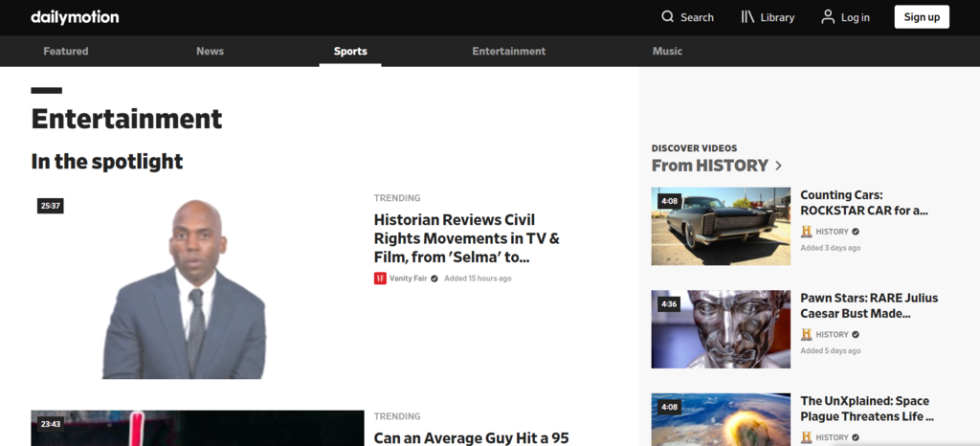Open the Entertainment tab
980x446 pixels.
point(508,52)
